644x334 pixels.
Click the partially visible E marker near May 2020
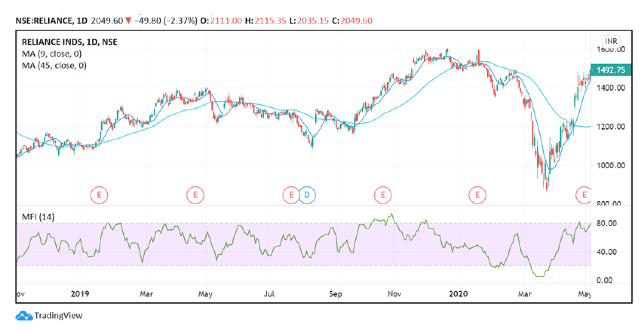584,195
